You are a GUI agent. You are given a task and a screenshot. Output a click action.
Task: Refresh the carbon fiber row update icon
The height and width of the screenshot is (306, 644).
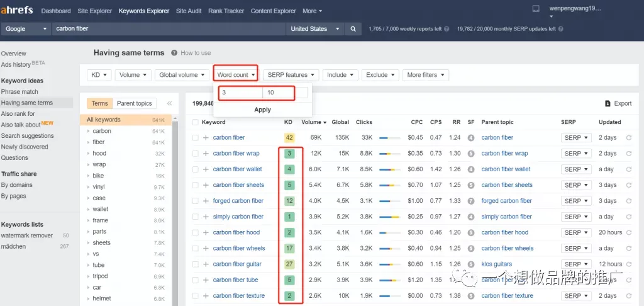(x=628, y=138)
